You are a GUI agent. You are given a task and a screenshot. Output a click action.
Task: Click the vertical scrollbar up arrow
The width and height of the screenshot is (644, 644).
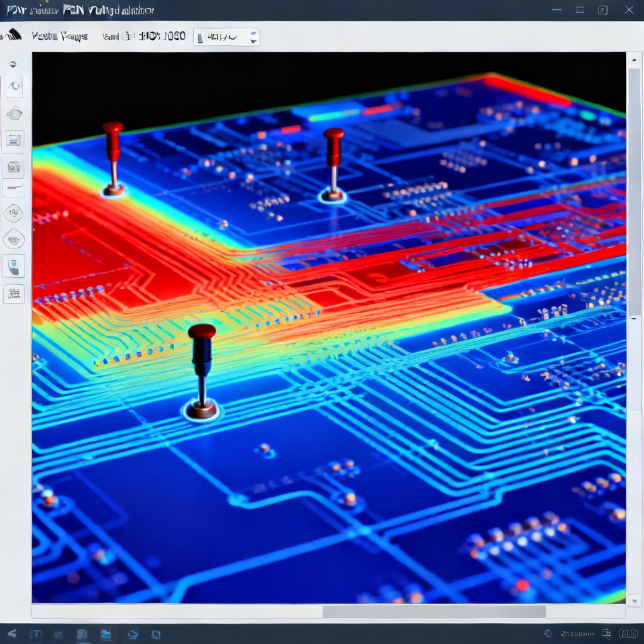coord(635,61)
